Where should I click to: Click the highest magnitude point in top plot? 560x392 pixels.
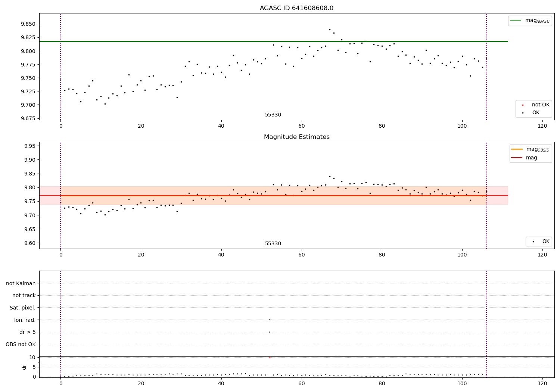pos(330,29)
